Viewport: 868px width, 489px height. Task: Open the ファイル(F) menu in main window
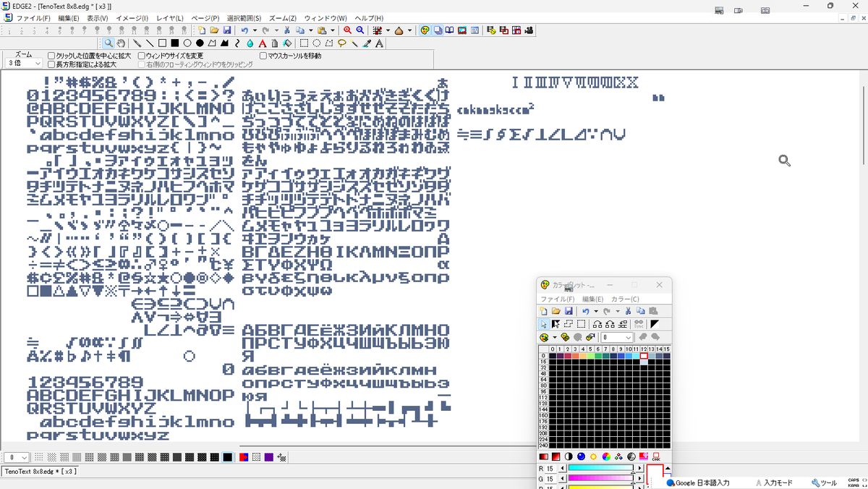tap(33, 17)
